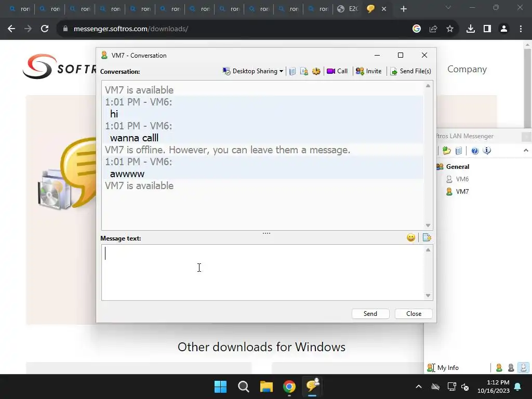Click message text box scroll up arrow
This screenshot has width=532, height=399.
click(428, 250)
